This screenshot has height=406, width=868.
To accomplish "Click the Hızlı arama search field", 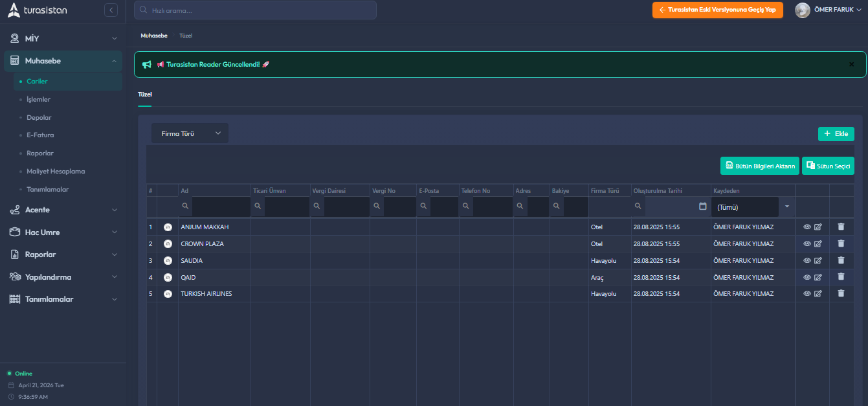I will (255, 10).
